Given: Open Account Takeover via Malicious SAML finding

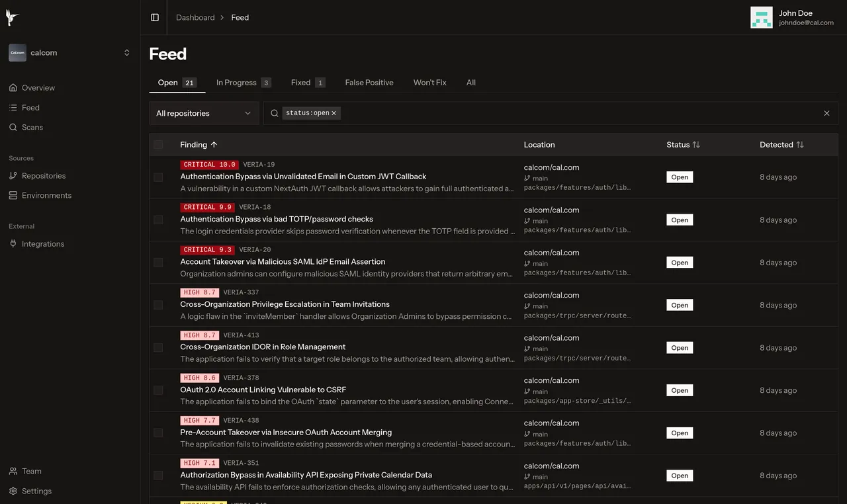Looking at the screenshot, I should [x=283, y=262].
